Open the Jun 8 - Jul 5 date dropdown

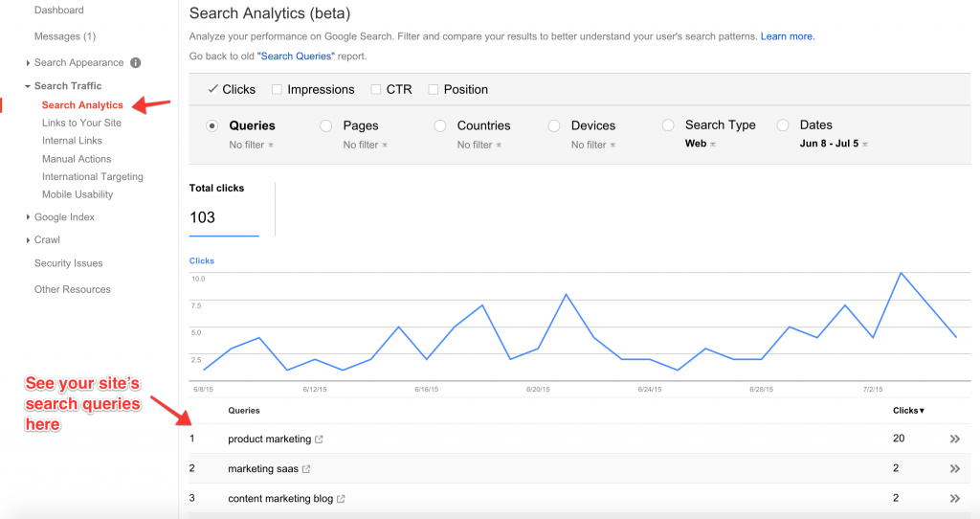click(x=834, y=144)
